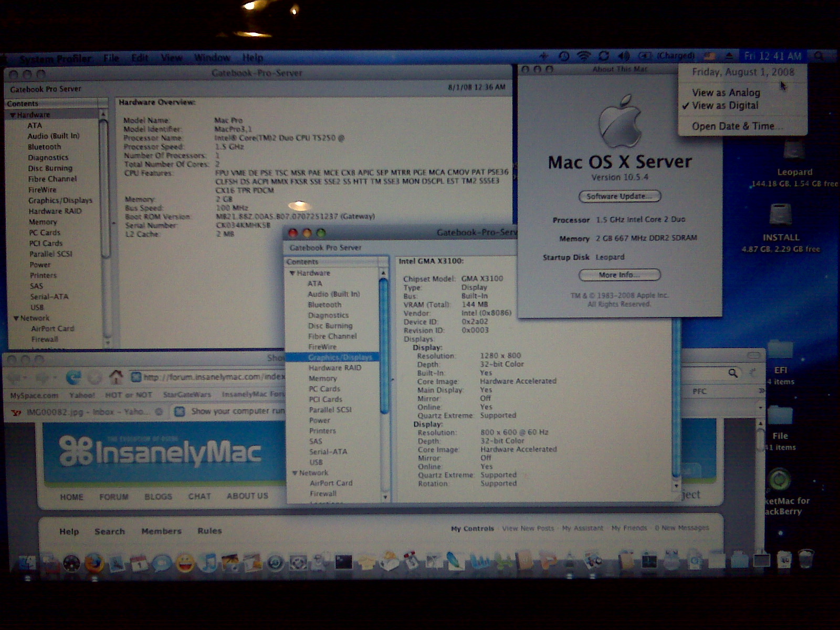Screen dimensions: 840x630
Task: Open forward-button history dropdown arrow in Firefox
Action: (x=56, y=378)
